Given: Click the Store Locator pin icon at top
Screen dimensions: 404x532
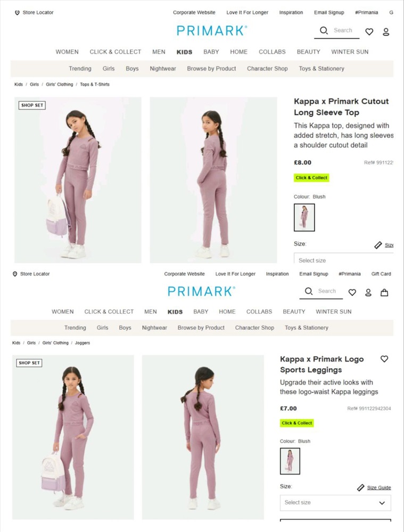Looking at the screenshot, I should [17, 13].
